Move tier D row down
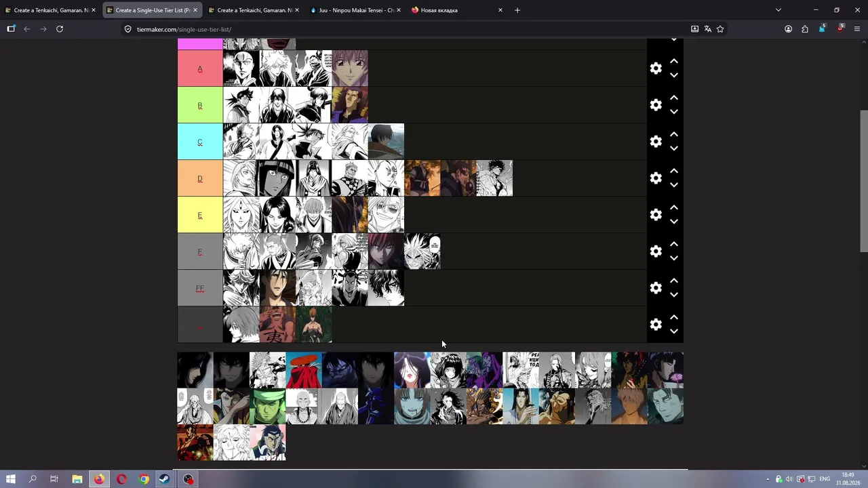This screenshot has height=488, width=868. point(674,185)
